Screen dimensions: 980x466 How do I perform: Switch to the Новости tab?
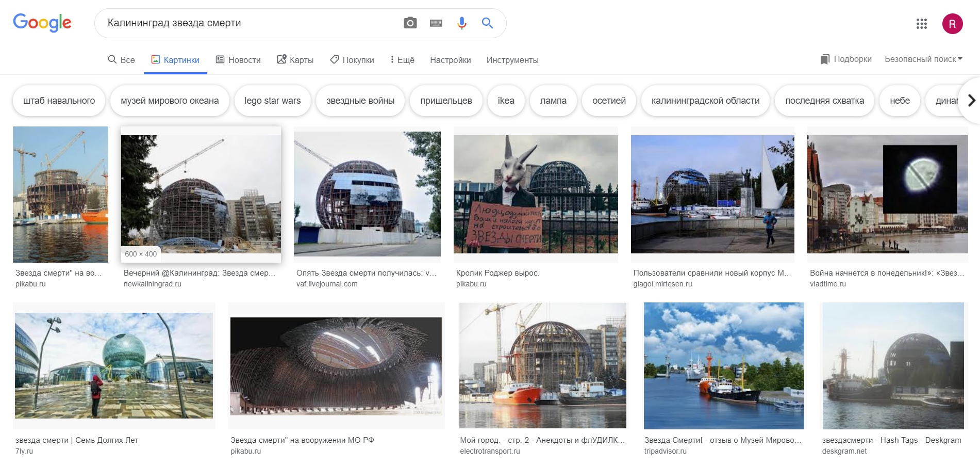[238, 60]
